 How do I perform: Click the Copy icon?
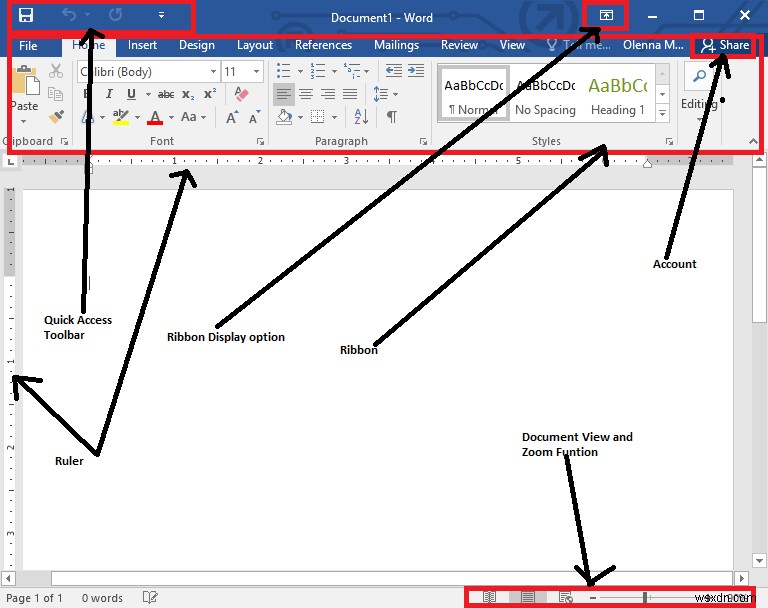[56, 94]
